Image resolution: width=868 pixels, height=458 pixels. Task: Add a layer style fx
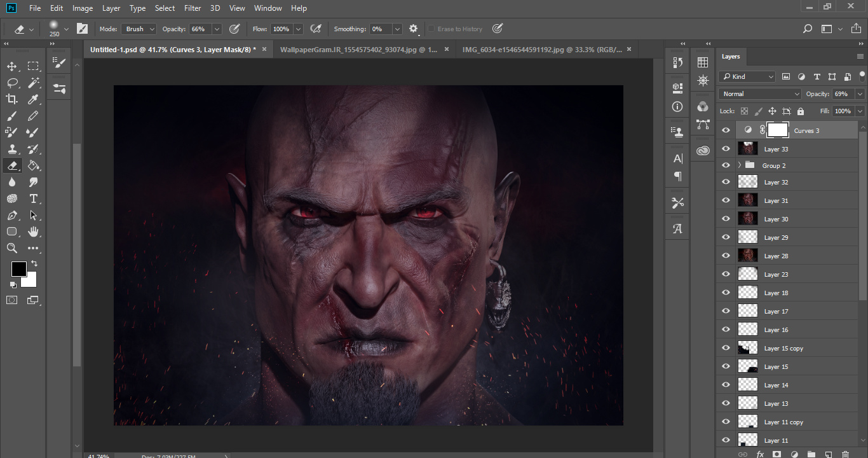[x=760, y=454]
